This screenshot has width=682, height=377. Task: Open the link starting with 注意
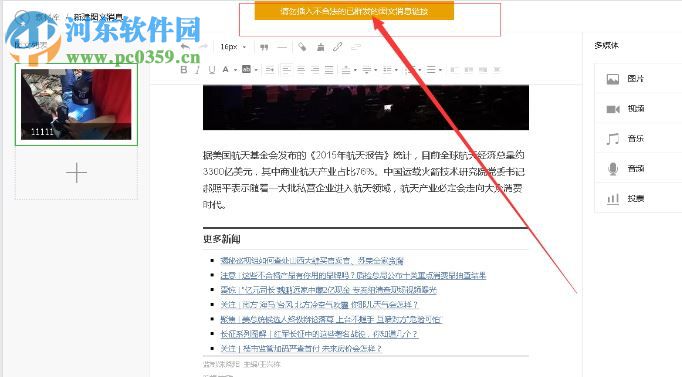[353, 275]
